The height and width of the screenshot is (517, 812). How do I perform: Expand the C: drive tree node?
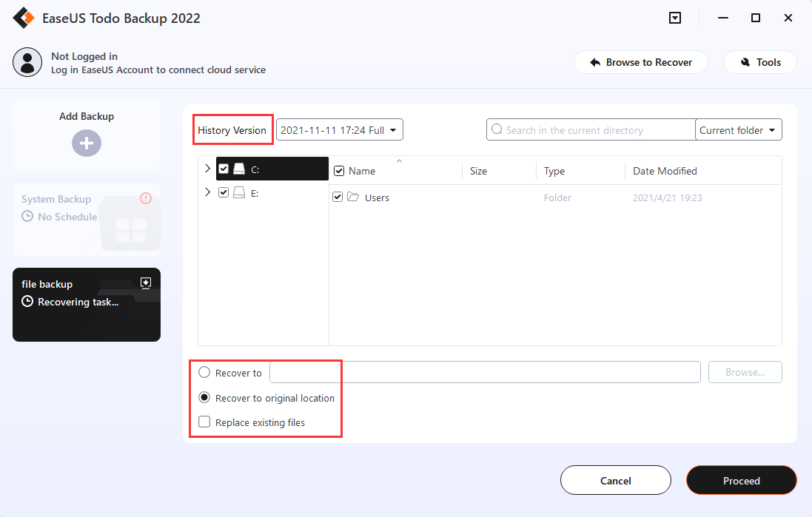click(208, 168)
